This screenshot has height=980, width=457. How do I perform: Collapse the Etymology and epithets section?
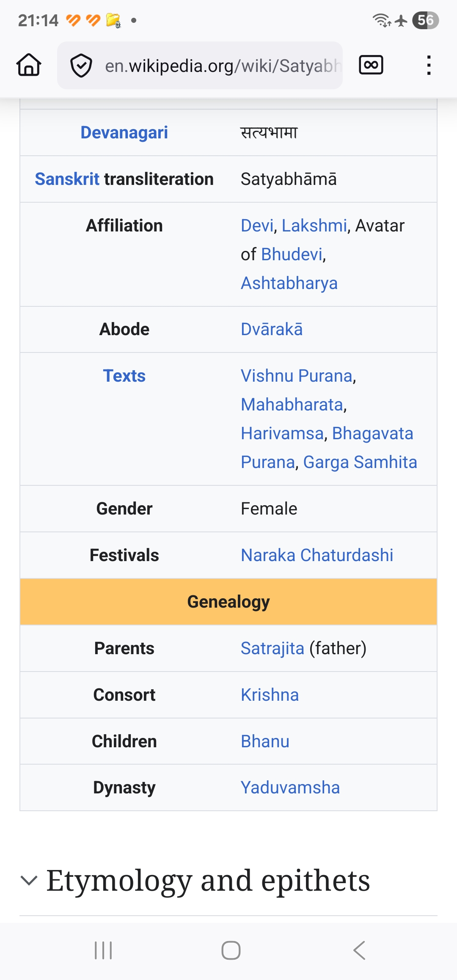(x=29, y=881)
